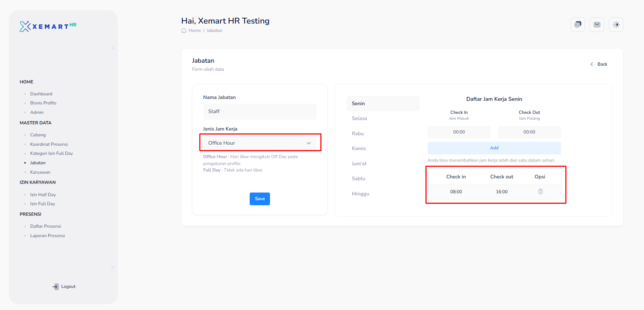Switch to the Kamis day tab
644x310 pixels.
coord(359,149)
